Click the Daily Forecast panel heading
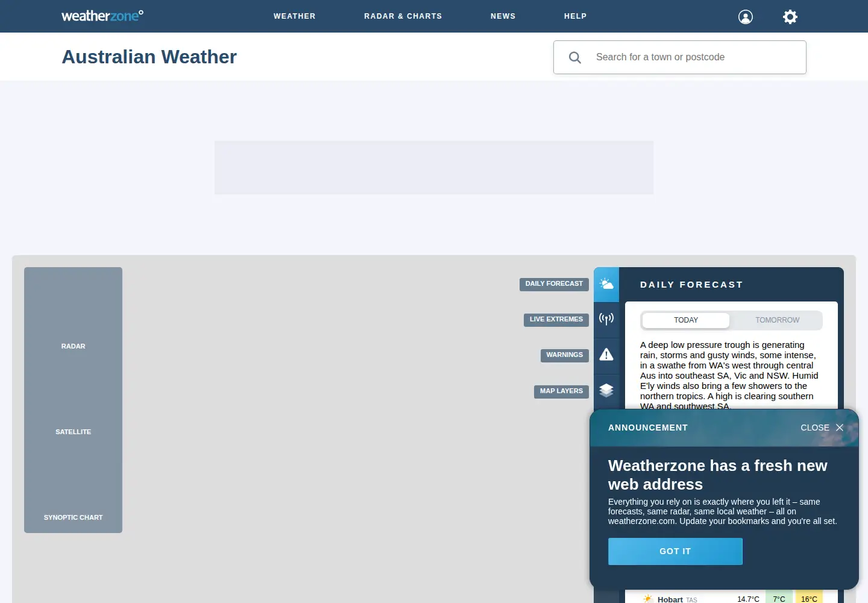Screen dimensions: 868x603 (691, 285)
